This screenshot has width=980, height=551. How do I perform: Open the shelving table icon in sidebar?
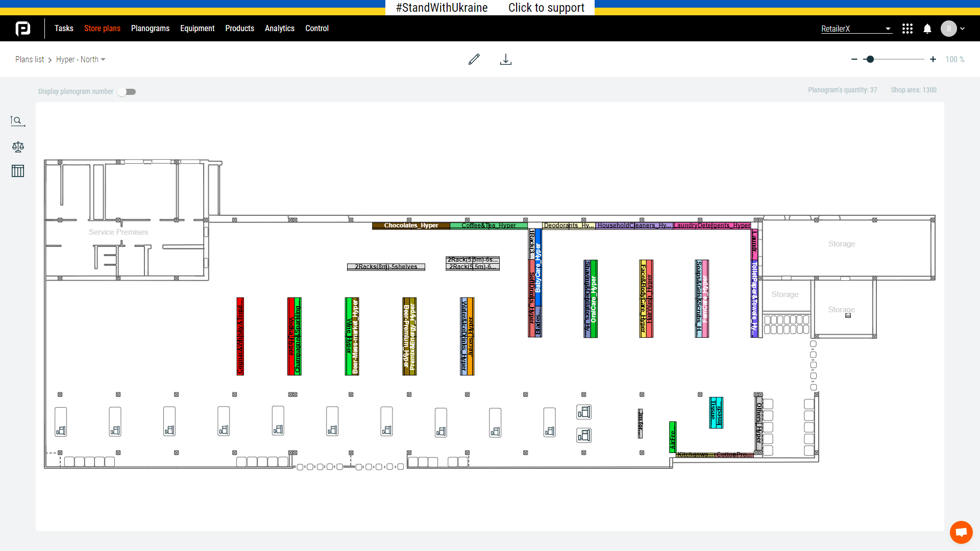(18, 171)
